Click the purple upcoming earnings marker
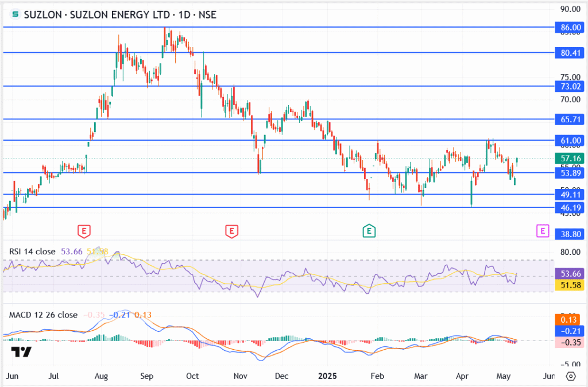 coord(541,231)
